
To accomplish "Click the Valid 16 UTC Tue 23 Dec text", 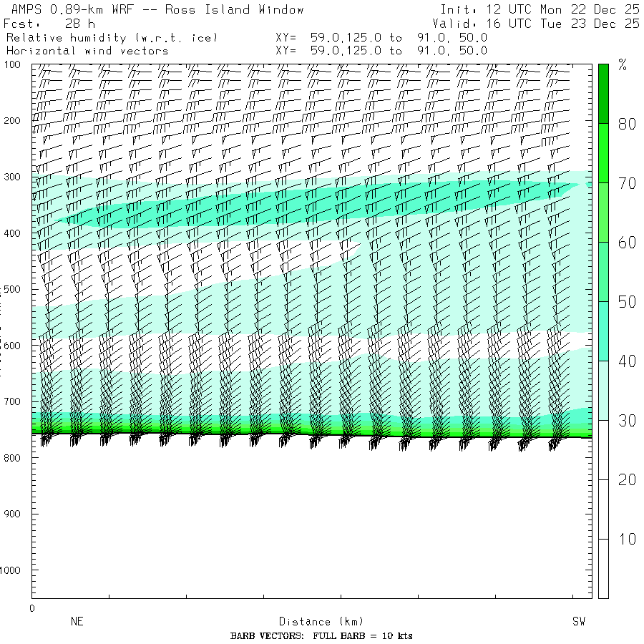I will point(540,24).
